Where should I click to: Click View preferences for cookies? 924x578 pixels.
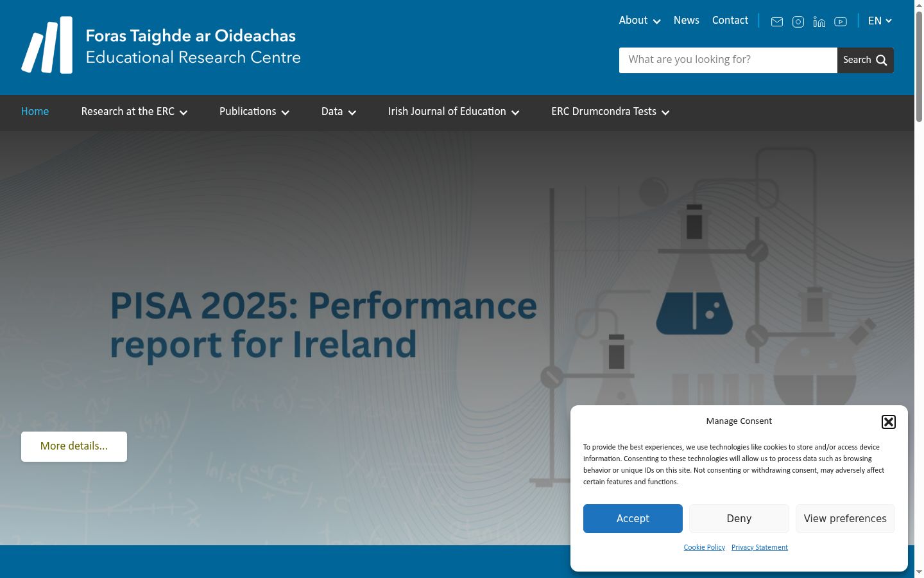pyautogui.click(x=845, y=518)
